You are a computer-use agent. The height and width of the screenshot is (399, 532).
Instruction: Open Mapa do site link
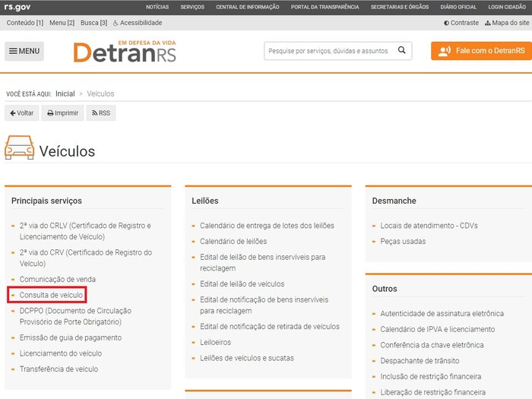[507, 23]
